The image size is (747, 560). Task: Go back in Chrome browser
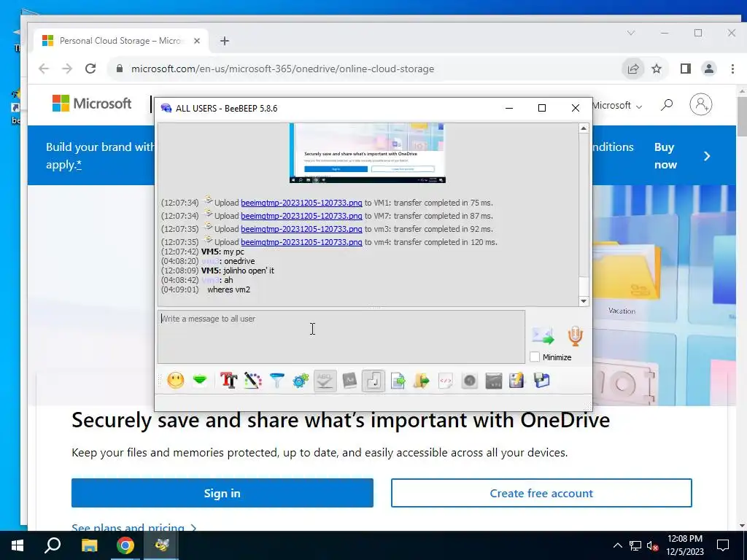44,69
